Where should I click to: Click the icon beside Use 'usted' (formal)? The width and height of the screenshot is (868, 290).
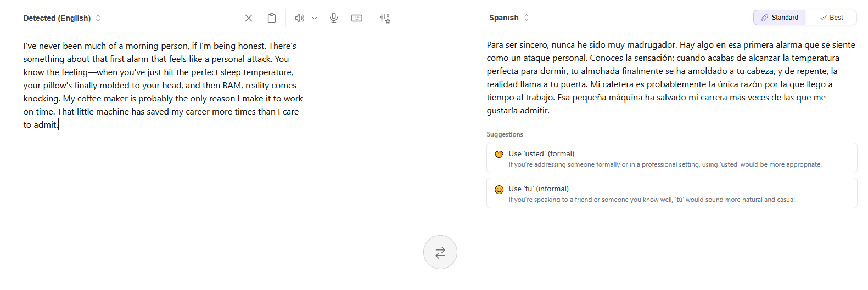tap(499, 155)
